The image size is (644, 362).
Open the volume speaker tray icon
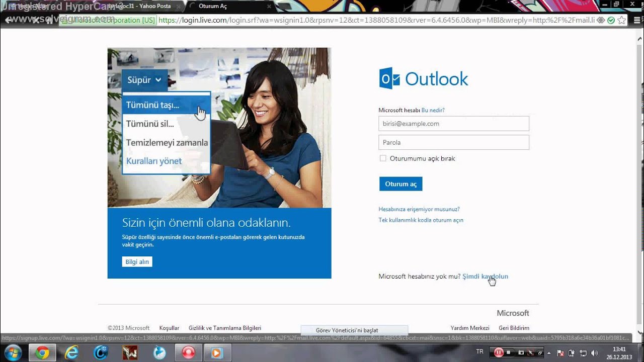[594, 353]
